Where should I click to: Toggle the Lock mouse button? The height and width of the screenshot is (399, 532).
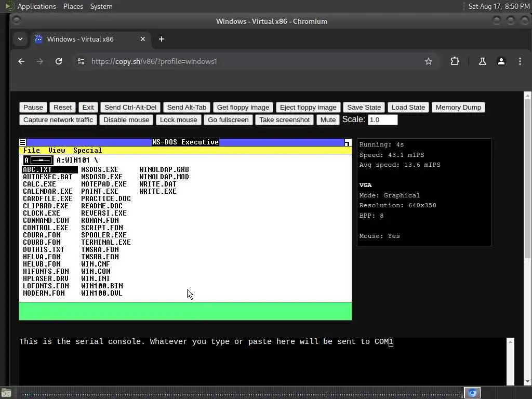pyautogui.click(x=179, y=120)
